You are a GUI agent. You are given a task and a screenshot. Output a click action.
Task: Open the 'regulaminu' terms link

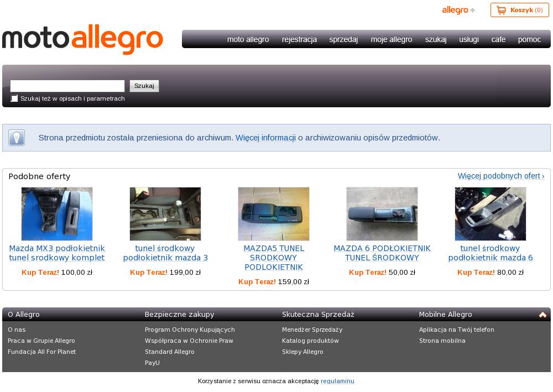pyautogui.click(x=337, y=381)
